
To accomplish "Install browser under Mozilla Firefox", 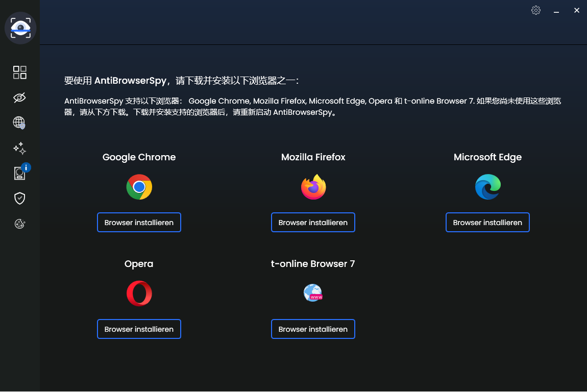I will click(313, 223).
